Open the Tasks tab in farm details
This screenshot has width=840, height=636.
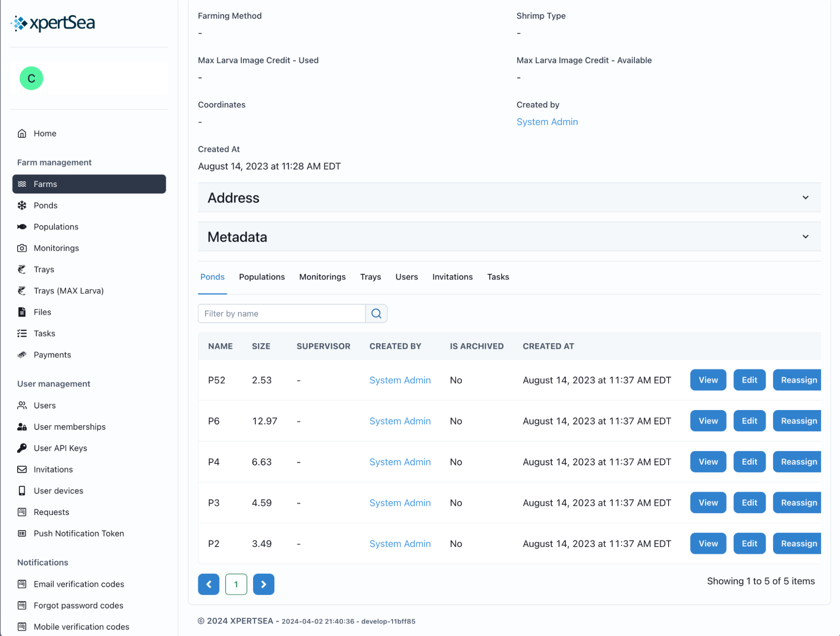click(498, 277)
